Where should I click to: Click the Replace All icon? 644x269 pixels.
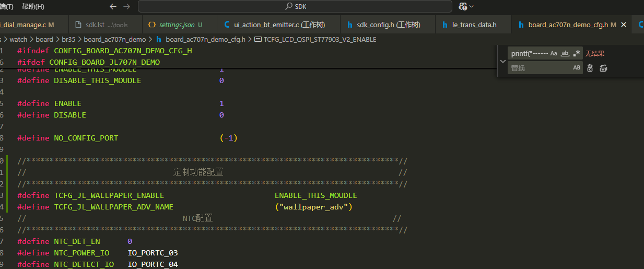(603, 68)
